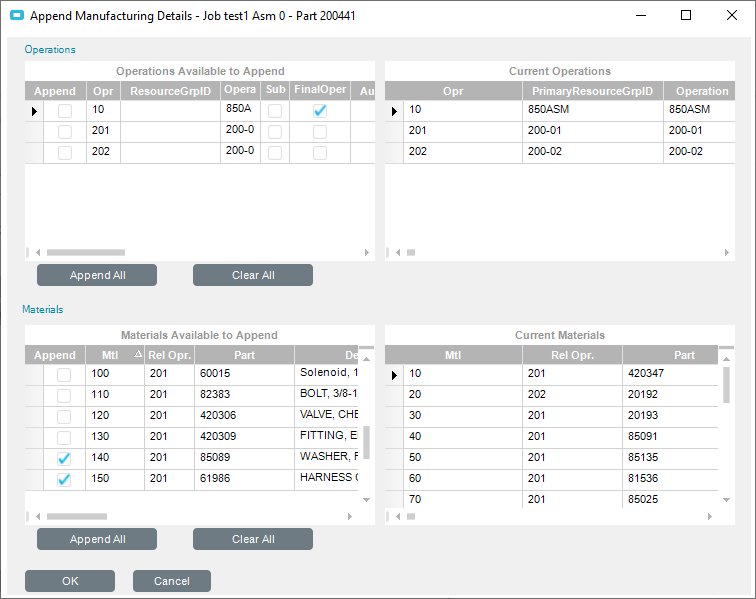Check Append box for material 120
756x599 pixels.
(64, 417)
